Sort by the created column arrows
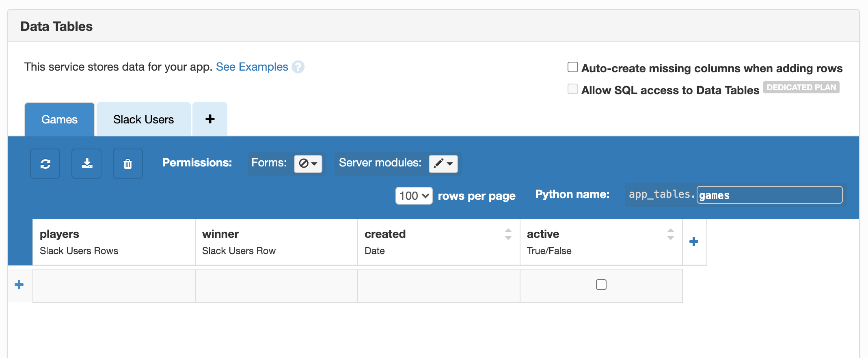 point(508,234)
